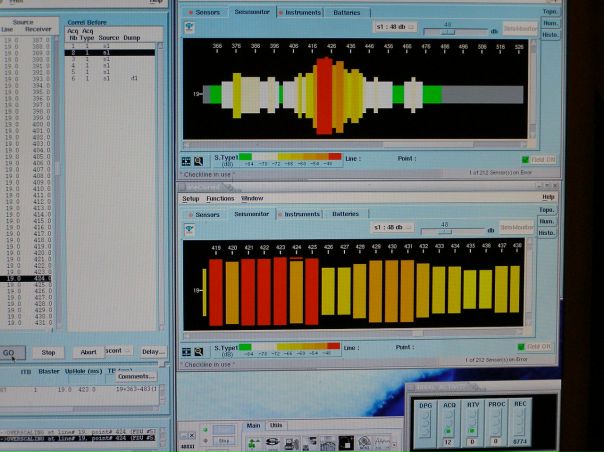
Task: Open the Setup menu in lower window
Action: pyautogui.click(x=191, y=199)
